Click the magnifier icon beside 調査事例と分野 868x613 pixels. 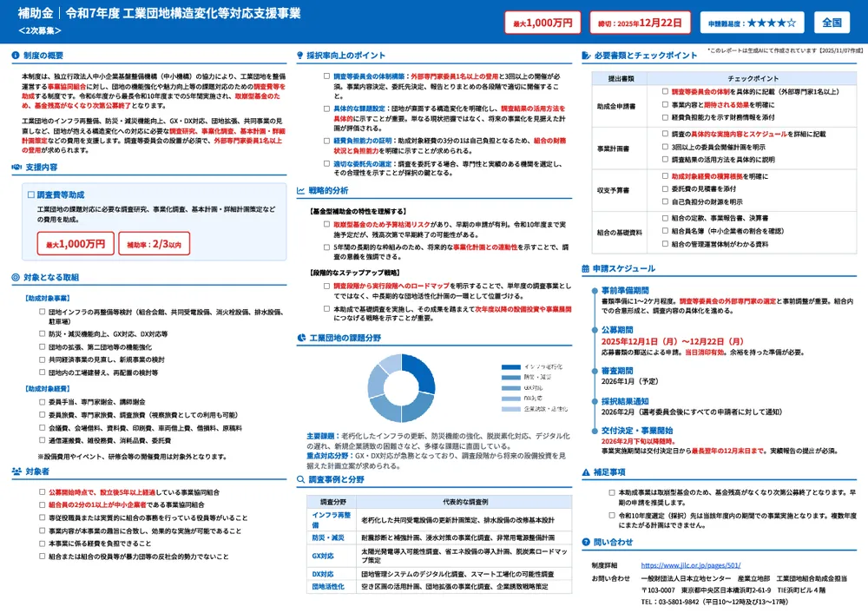coord(301,478)
